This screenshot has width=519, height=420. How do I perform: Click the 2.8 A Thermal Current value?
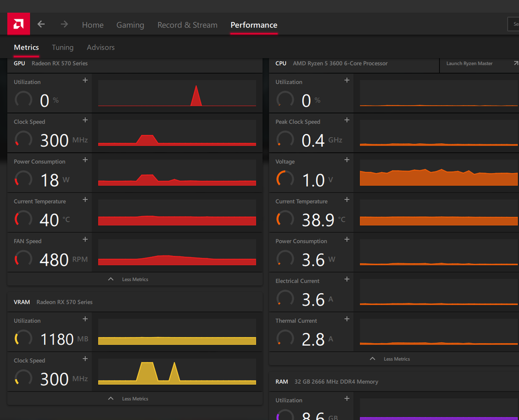(x=317, y=339)
